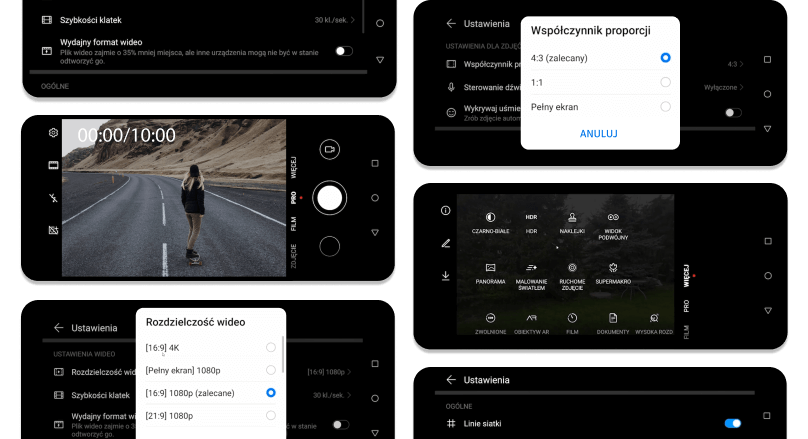This screenshot has height=439, width=808.
Task: Tap the empty gallery circle below shutter
Action: tap(329, 246)
